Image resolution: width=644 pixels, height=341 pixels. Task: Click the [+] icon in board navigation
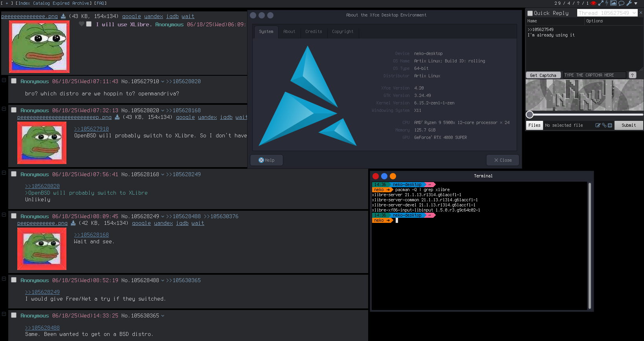coord(7,3)
